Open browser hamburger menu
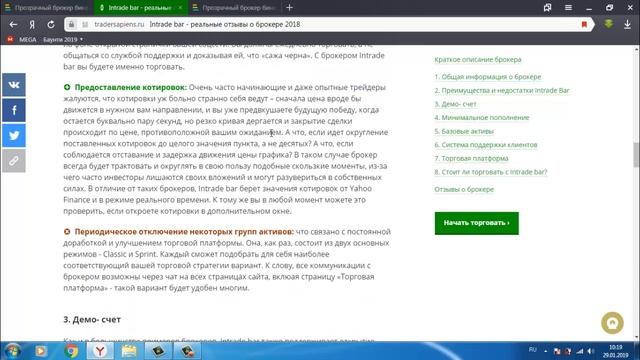640x360 pixels. [568, 7]
